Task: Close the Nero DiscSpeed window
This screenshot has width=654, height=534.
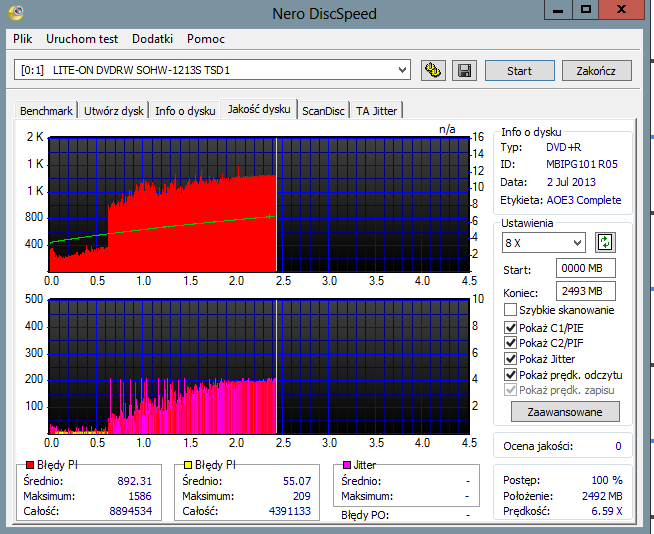Action: coord(621,10)
